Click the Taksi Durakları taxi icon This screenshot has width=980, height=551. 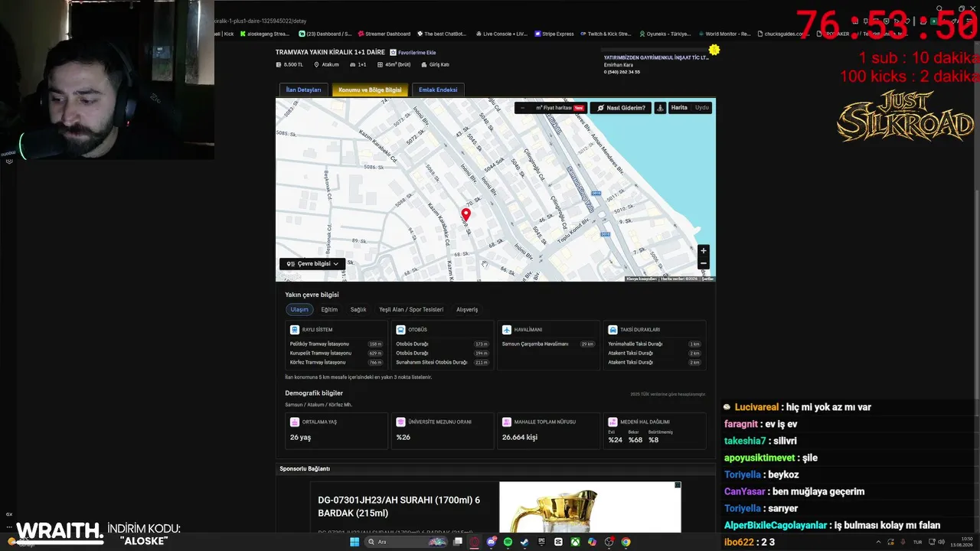pyautogui.click(x=612, y=330)
